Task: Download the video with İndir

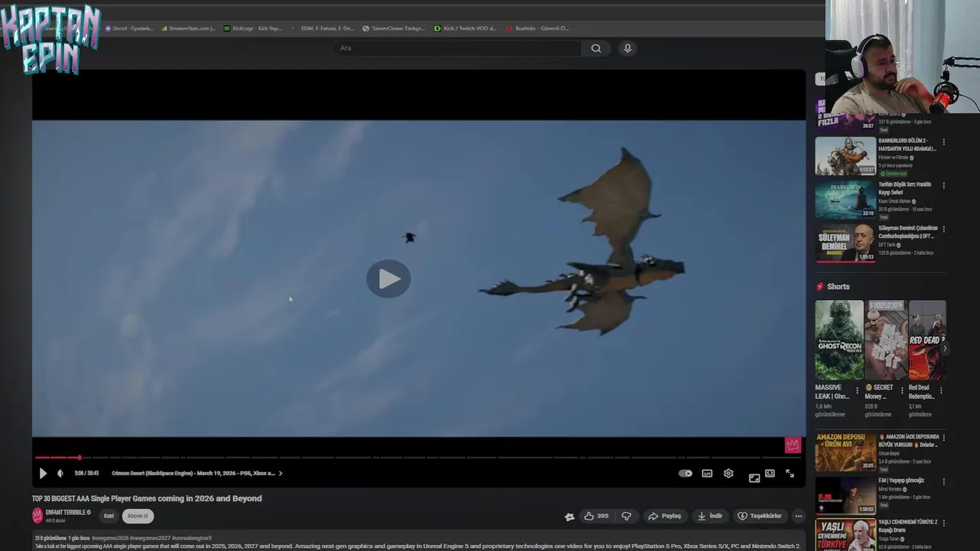Action: coord(710,517)
